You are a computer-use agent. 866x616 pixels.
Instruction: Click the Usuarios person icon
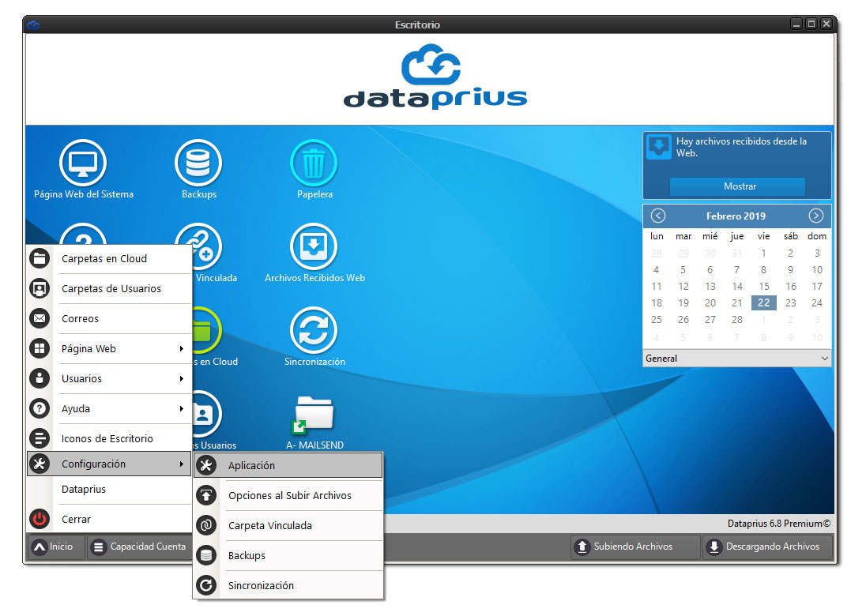pyautogui.click(x=40, y=378)
